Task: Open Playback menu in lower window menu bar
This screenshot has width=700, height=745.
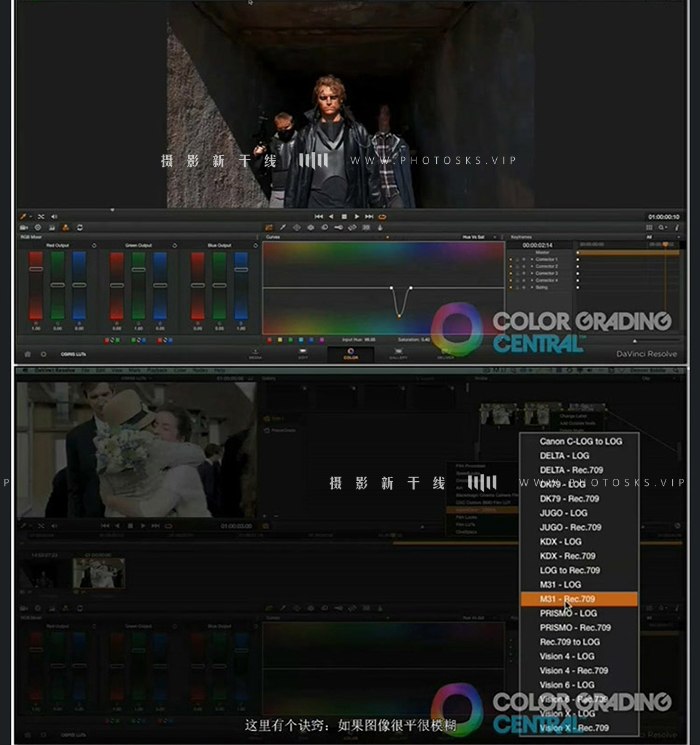Action: pos(156,370)
